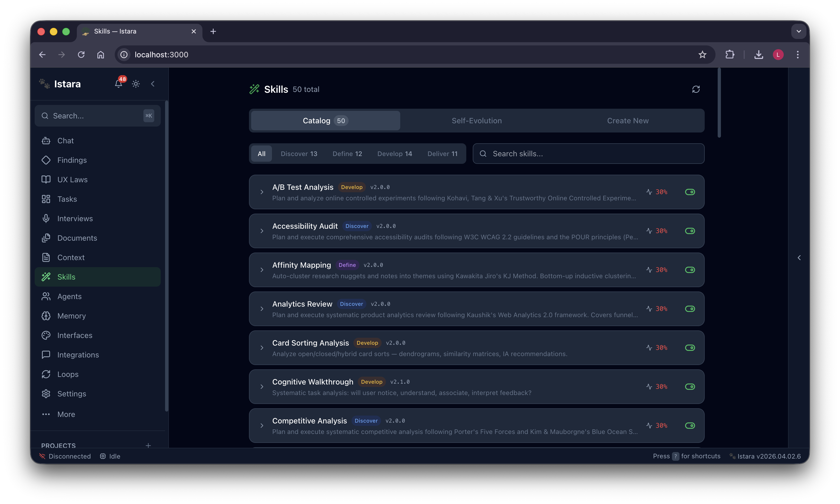Collapse the left sidebar with chevron
The width and height of the screenshot is (840, 504).
(153, 84)
